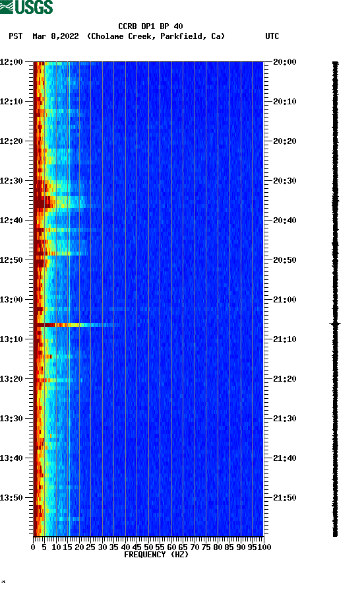The height and width of the screenshot is (589, 364).
Task: Click the 100 Hz frequency tick label
Action: [264, 547]
